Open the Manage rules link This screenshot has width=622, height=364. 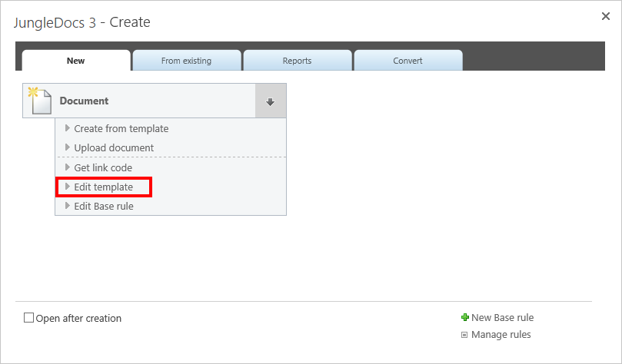(x=501, y=335)
